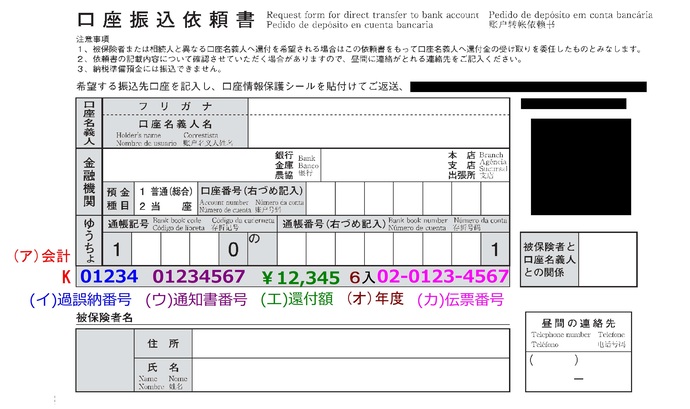Image resolution: width=690 pixels, height=409 pixels.
Task: Click the English title 'Request form for direct transfer'
Action: [x=372, y=15]
